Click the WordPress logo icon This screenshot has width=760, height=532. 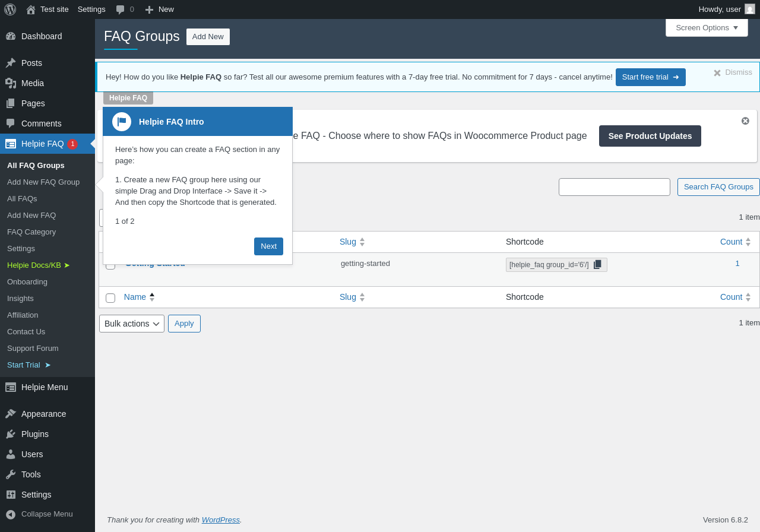coord(10,9)
